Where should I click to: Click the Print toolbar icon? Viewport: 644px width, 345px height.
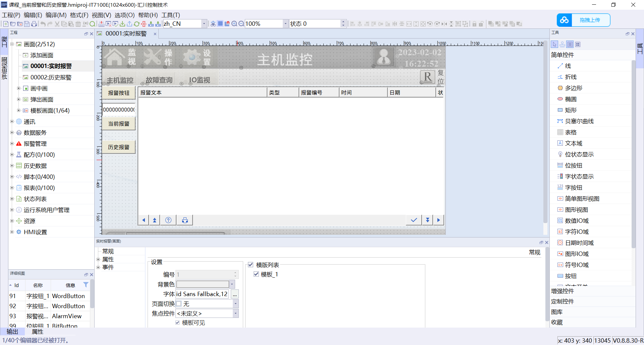[x=34, y=24]
